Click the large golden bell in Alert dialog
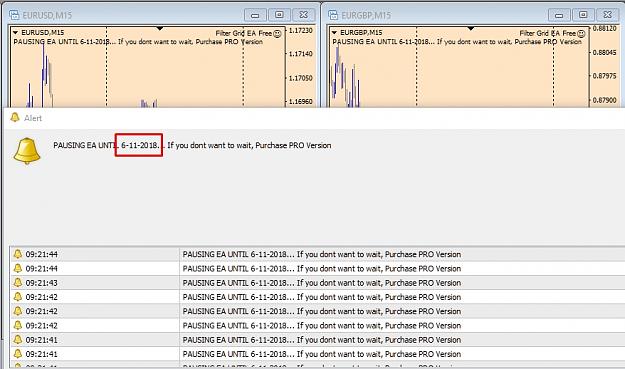This screenshot has height=369, width=625. point(27,151)
